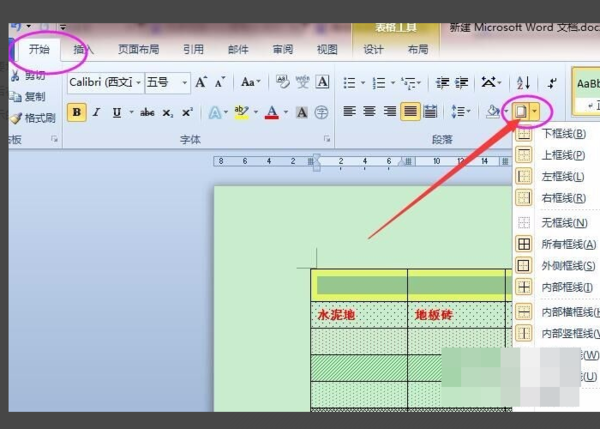Open the Change Case Aa menu
600x429 pixels.
coord(251,82)
